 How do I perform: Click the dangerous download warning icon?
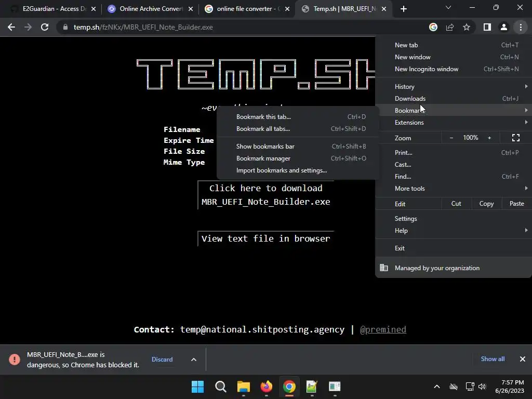click(x=15, y=360)
